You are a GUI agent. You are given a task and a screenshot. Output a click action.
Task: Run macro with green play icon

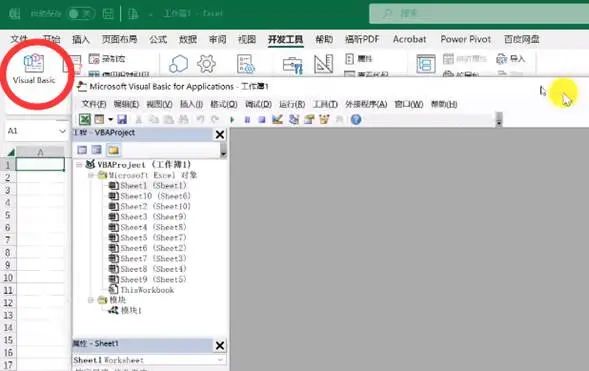point(232,119)
